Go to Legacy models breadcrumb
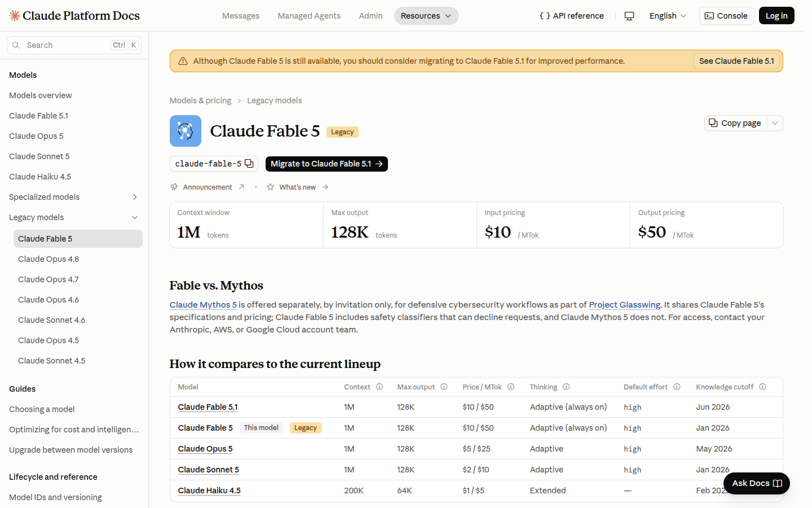This screenshot has width=812, height=508. 275,100
